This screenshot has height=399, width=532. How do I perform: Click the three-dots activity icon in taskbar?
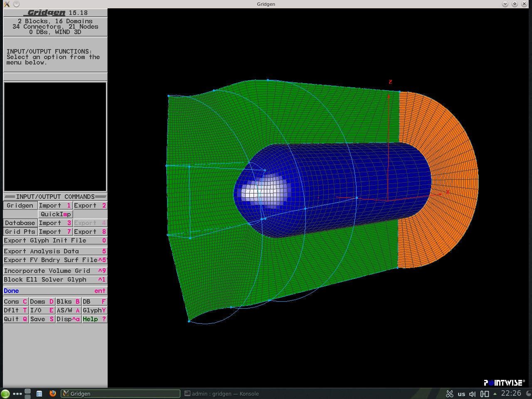coord(17,394)
